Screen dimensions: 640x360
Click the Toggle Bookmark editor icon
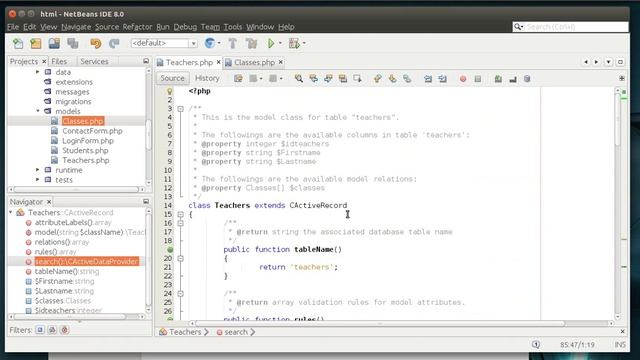tap(407, 78)
